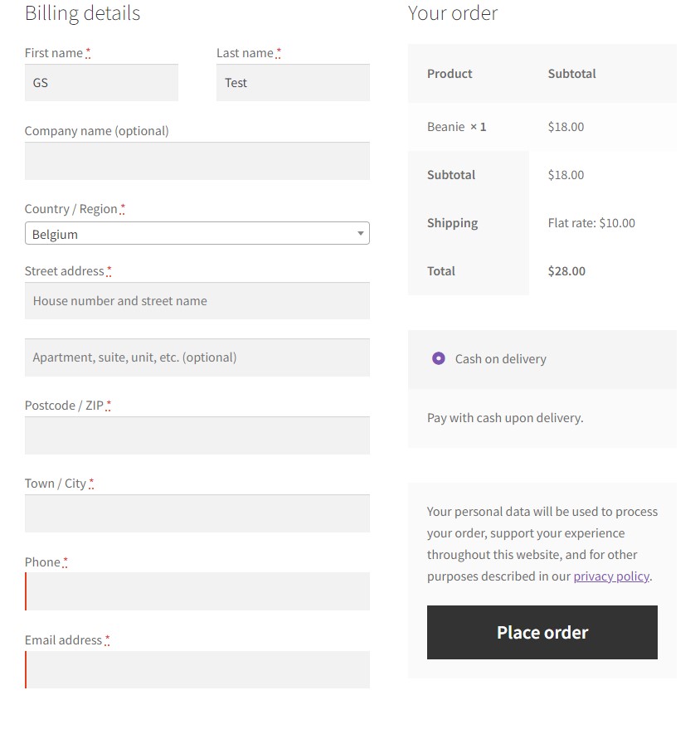Focus the Phone number field
Viewport: 700px width, 734px height.
click(x=197, y=591)
